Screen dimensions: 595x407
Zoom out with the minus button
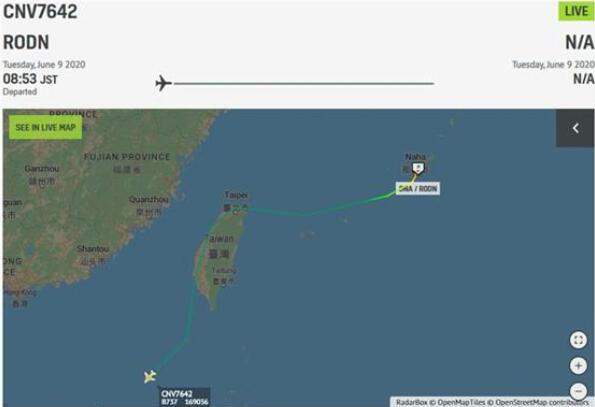[578, 391]
